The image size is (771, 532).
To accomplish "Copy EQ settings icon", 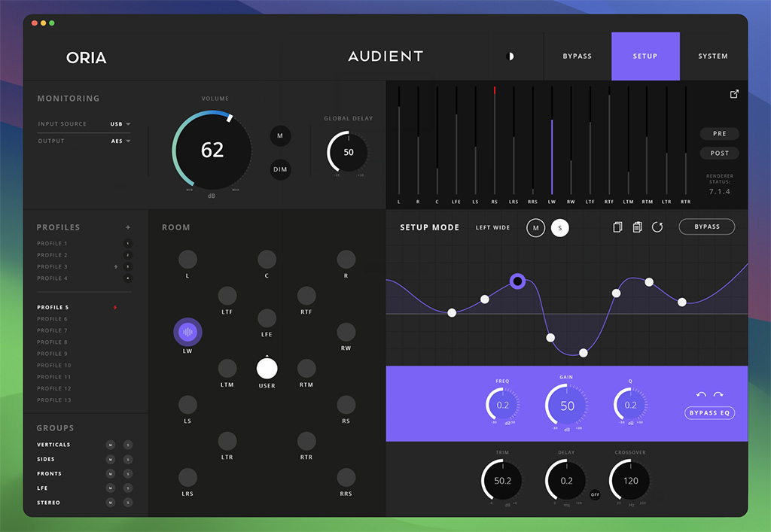I will pyautogui.click(x=617, y=227).
